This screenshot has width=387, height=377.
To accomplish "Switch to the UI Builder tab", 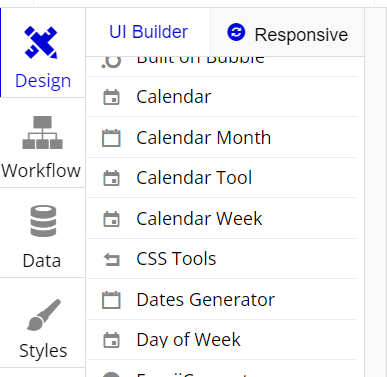I will [x=148, y=32].
